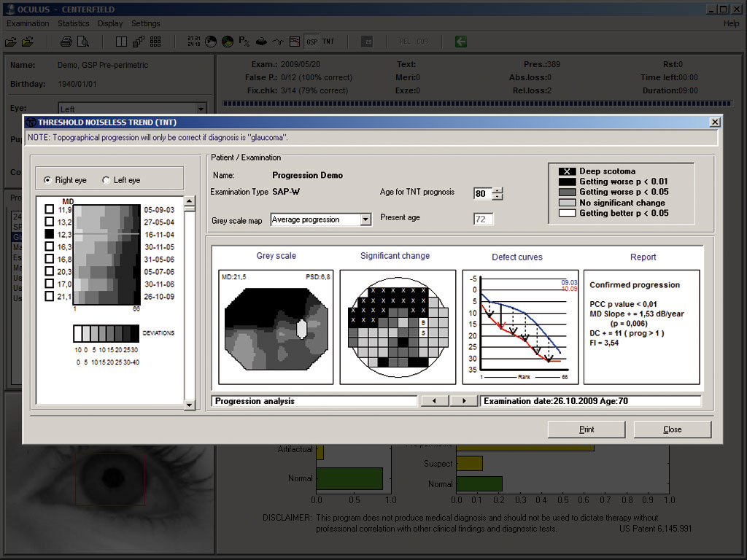This screenshot has height=560, width=747.
Task: Click the printer icon in toolbar
Action: (x=66, y=42)
